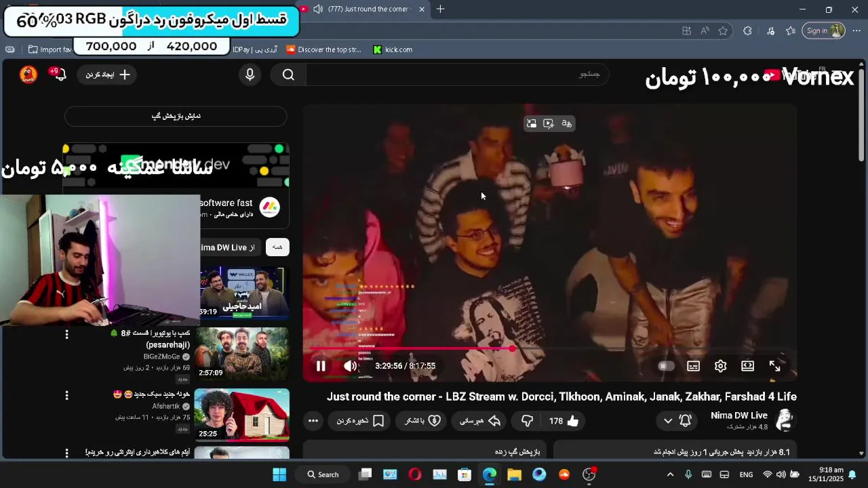Open Microsoft Store from the taskbar
Image resolution: width=868 pixels, height=488 pixels.
pos(465,474)
